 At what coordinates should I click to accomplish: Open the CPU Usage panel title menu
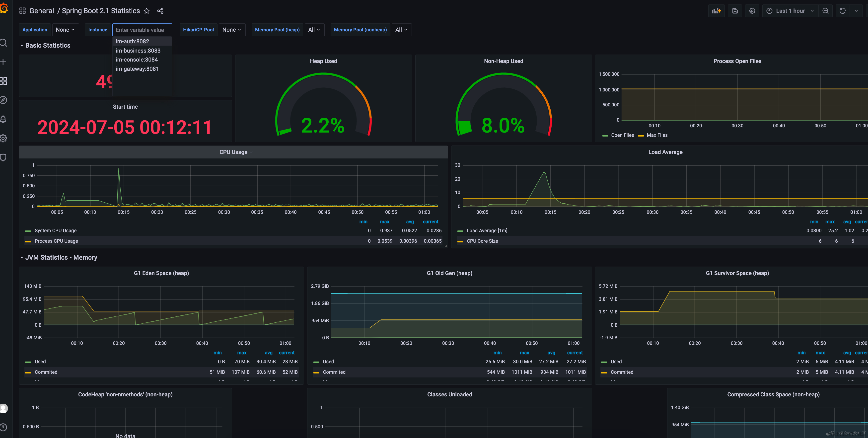[233, 152]
